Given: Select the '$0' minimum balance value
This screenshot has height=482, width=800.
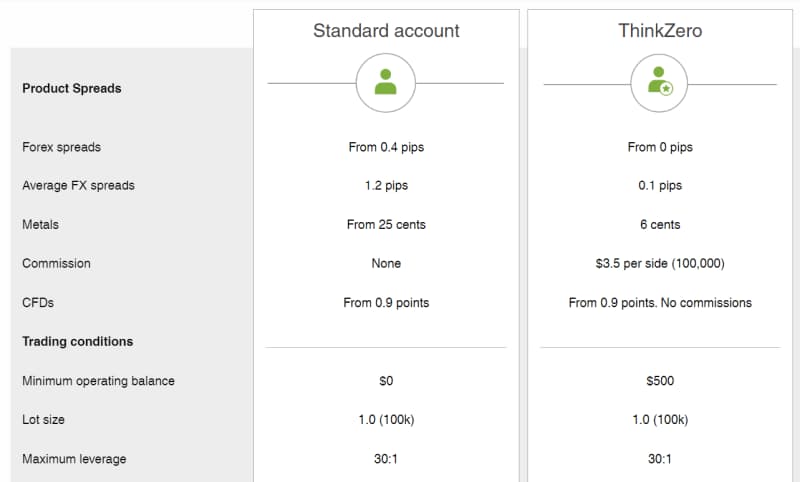Looking at the screenshot, I should 386,380.
